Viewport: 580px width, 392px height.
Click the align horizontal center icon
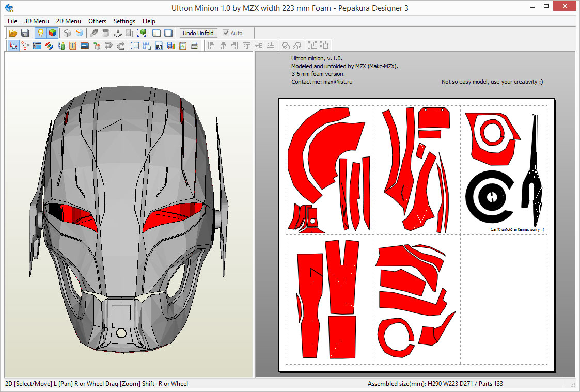click(x=223, y=45)
